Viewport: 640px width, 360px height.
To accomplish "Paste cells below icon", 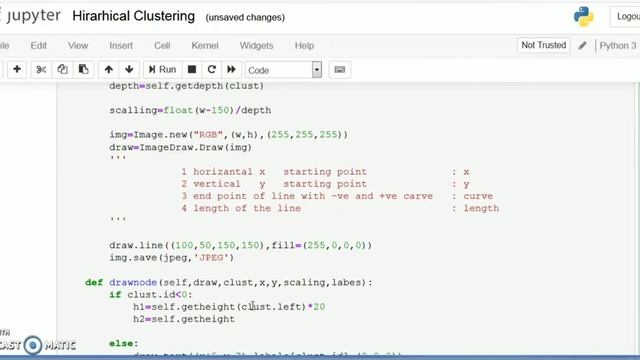I will [84, 69].
